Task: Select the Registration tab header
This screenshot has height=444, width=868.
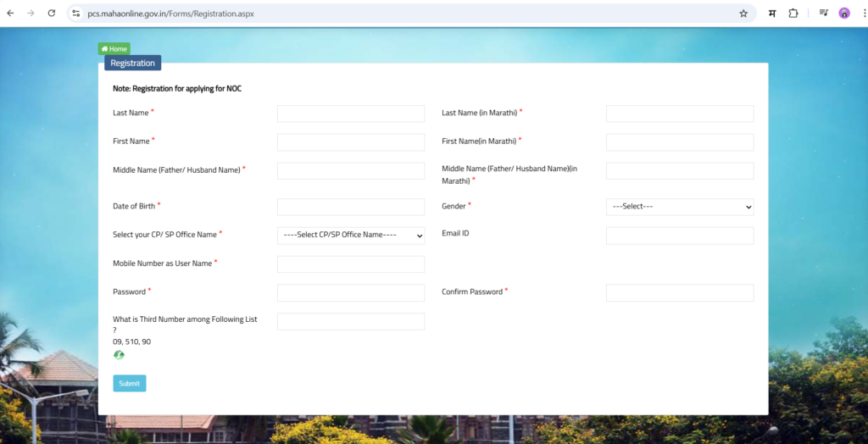Action: (132, 63)
